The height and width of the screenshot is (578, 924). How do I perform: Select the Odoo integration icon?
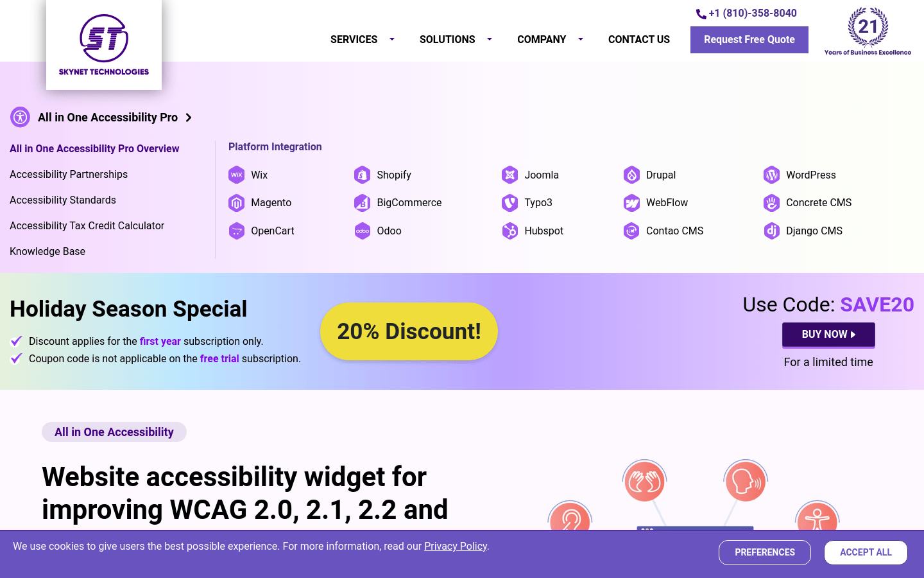362,231
